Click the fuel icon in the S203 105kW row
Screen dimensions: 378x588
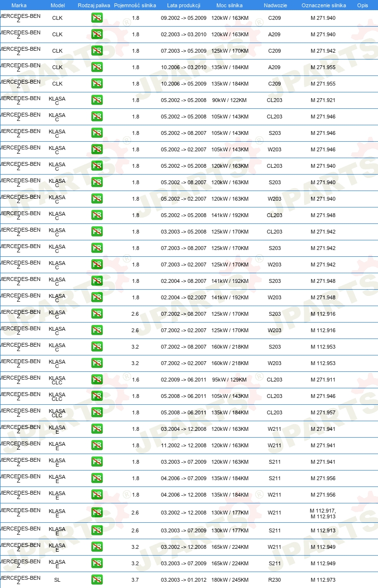(97, 133)
